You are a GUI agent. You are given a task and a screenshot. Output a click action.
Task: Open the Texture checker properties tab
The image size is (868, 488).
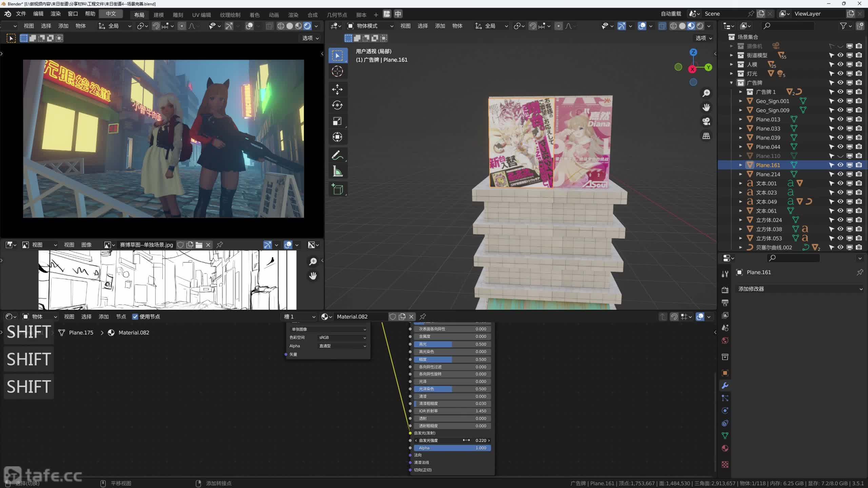725,465
